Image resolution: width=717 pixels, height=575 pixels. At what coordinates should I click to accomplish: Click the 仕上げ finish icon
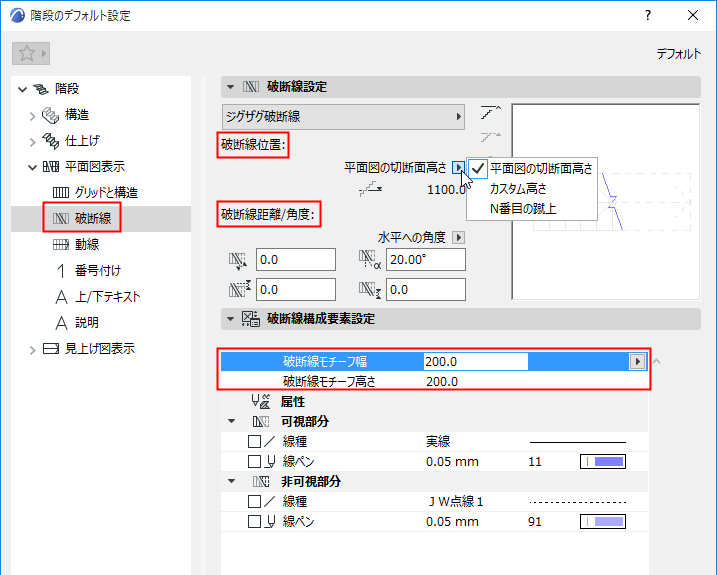pyautogui.click(x=50, y=141)
